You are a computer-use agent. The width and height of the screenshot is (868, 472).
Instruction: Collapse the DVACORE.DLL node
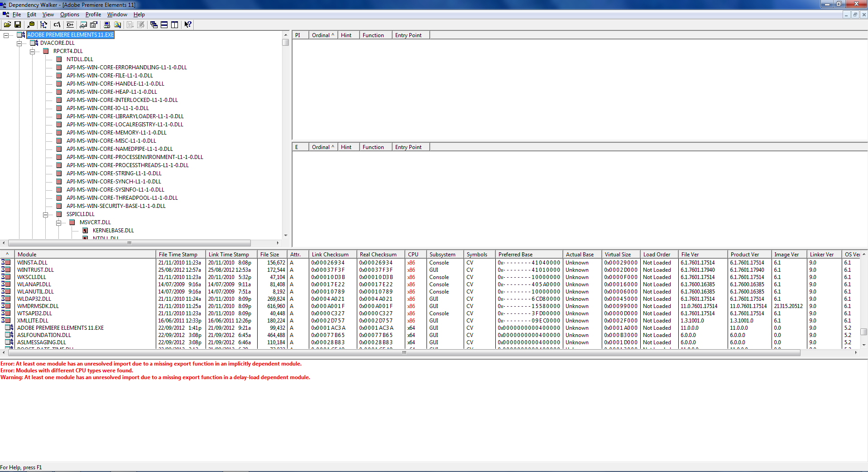[x=19, y=43]
